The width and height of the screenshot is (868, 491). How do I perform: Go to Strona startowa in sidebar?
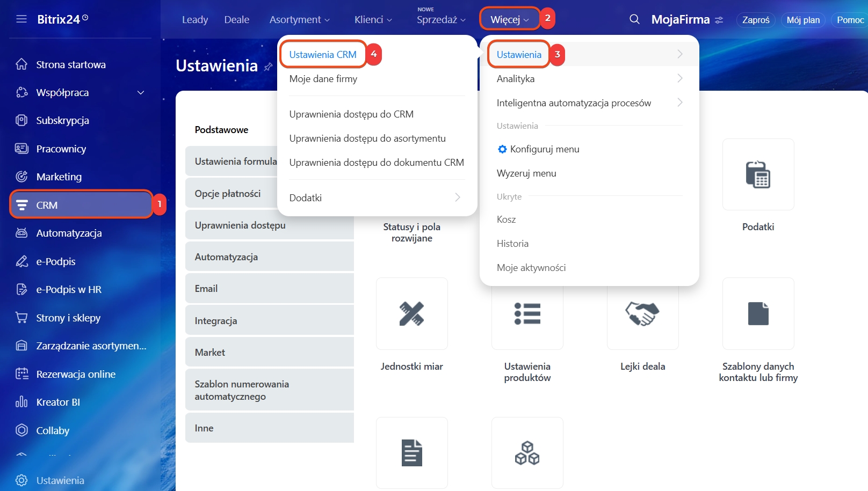(71, 64)
